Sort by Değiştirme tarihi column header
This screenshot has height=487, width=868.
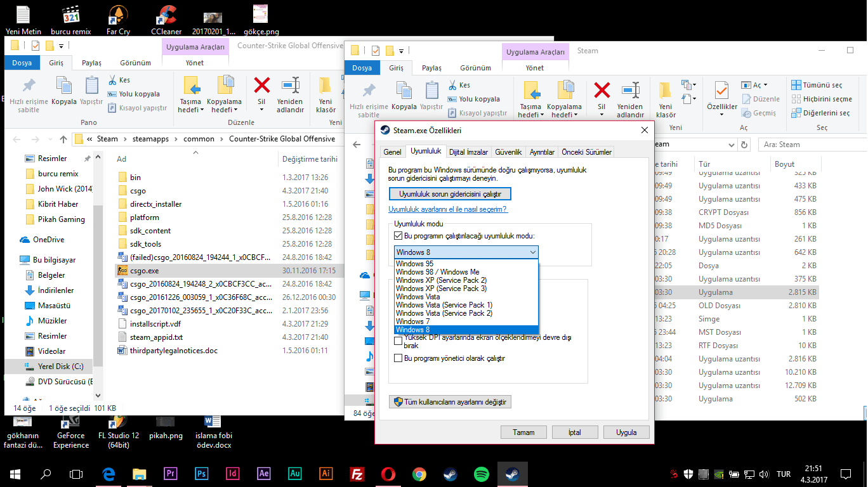coord(310,159)
